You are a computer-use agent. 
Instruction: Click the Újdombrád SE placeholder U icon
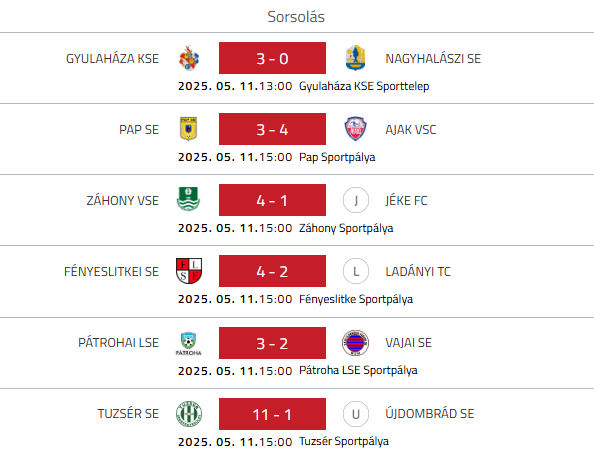(356, 414)
